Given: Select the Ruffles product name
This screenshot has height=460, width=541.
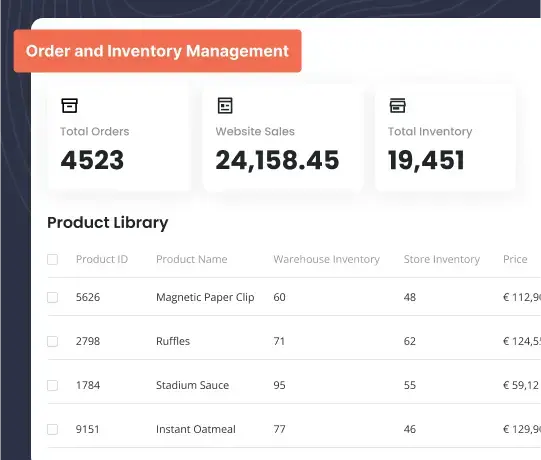Looking at the screenshot, I should (x=173, y=341).
